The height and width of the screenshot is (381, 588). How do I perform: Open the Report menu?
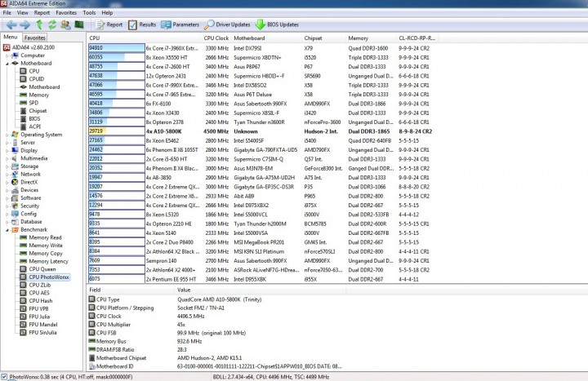[x=42, y=13]
